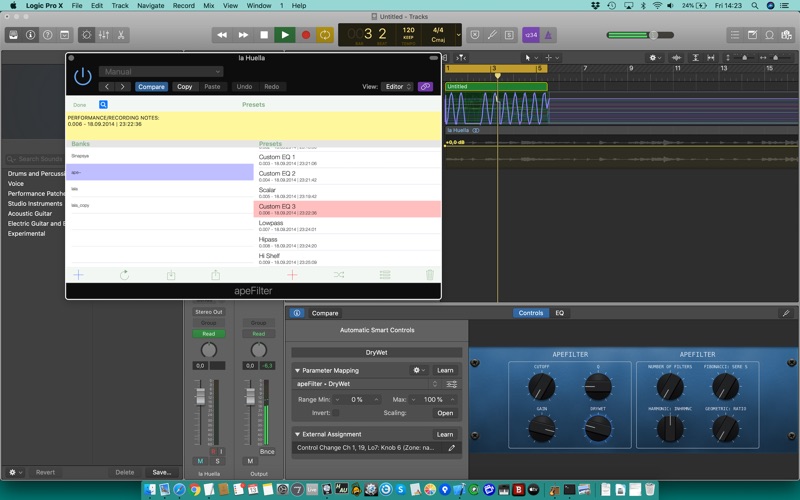The width and height of the screenshot is (800, 500).
Task: Click the trash delete preset icon
Action: 430,275
